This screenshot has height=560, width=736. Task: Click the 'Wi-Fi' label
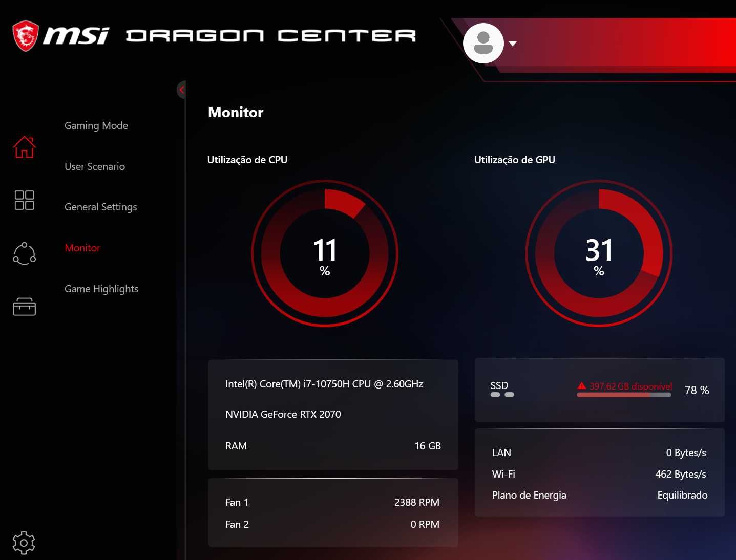[503, 474]
